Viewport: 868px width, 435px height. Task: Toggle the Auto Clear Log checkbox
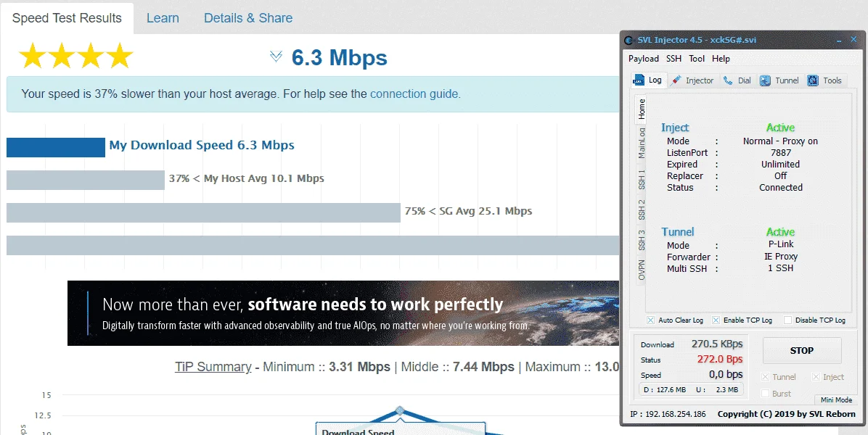click(650, 320)
